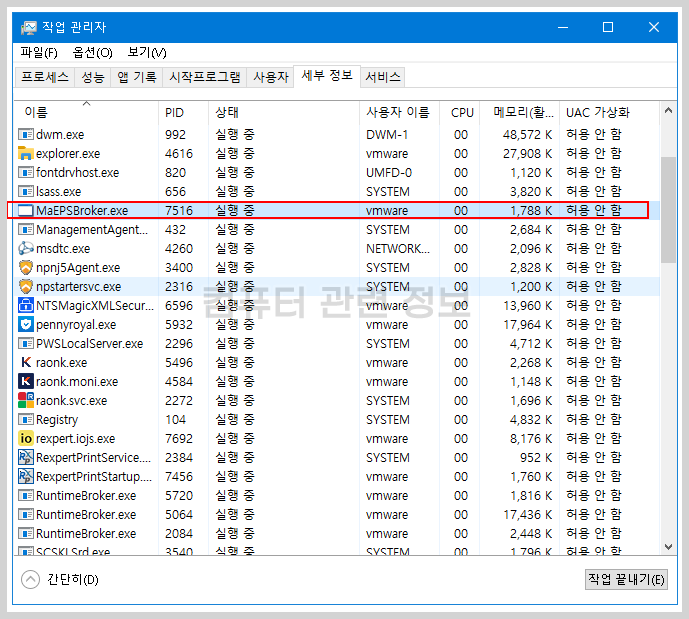
Task: Sort by the 이름 column header
Action: (87, 112)
